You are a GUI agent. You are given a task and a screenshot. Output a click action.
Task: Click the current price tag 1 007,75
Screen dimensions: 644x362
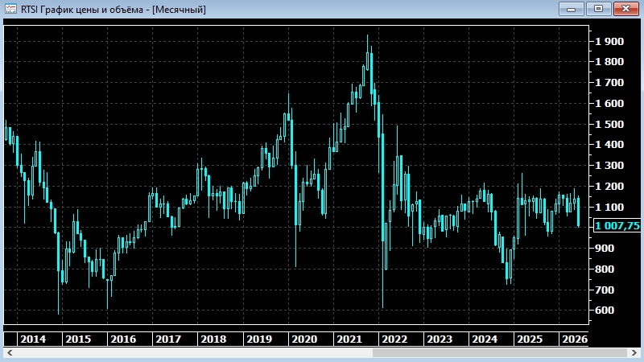click(617, 225)
